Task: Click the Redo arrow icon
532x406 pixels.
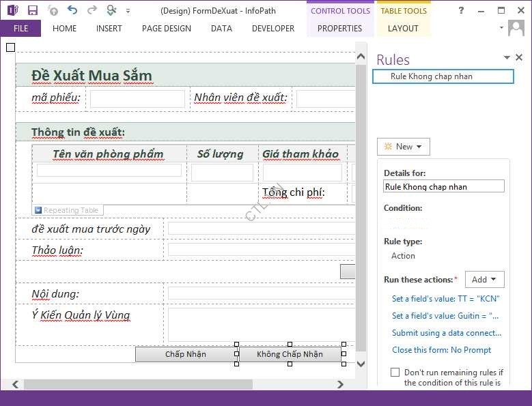Action: [92, 10]
